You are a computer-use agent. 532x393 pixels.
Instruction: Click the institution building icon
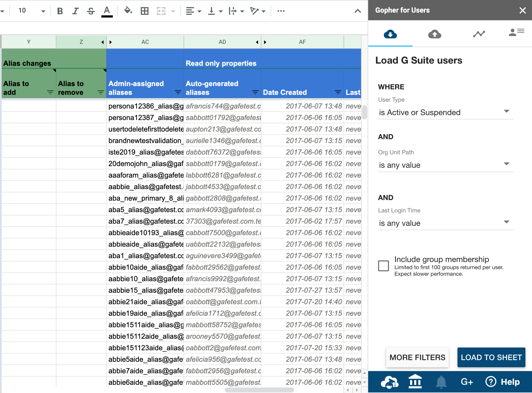click(x=415, y=382)
